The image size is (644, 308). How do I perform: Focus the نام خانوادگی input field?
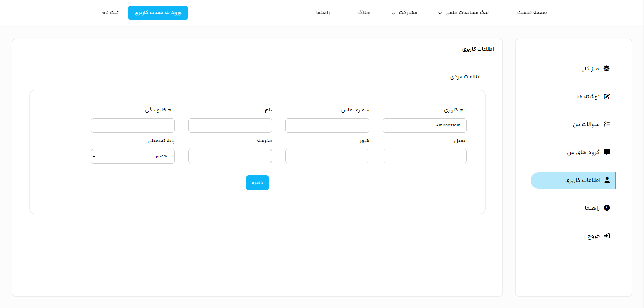(x=132, y=125)
